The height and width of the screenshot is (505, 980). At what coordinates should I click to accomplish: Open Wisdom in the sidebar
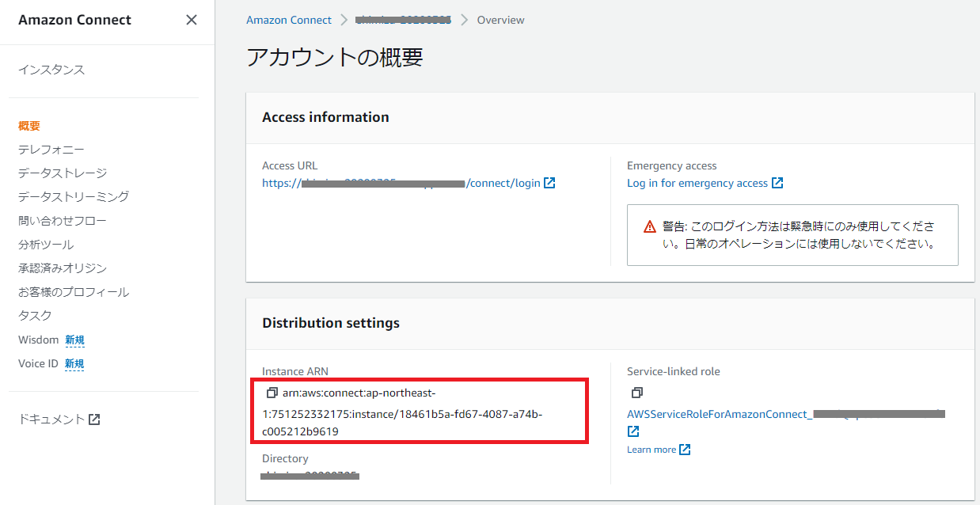point(39,340)
